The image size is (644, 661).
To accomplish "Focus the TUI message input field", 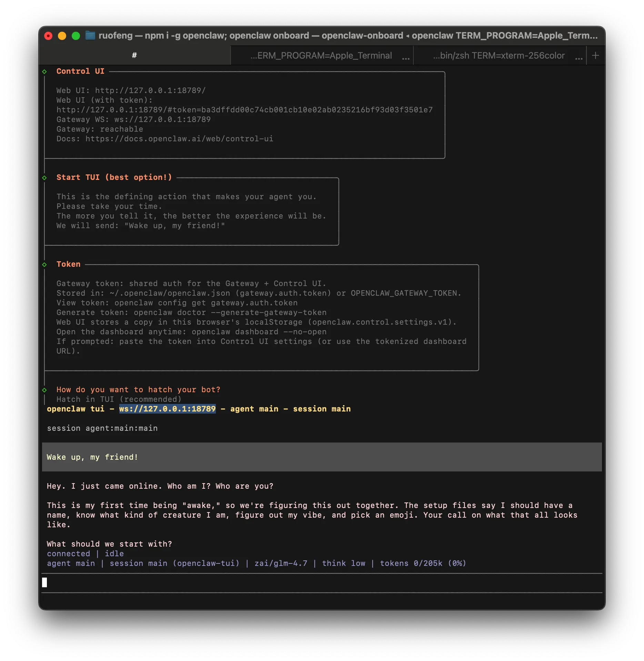I will (322, 583).
